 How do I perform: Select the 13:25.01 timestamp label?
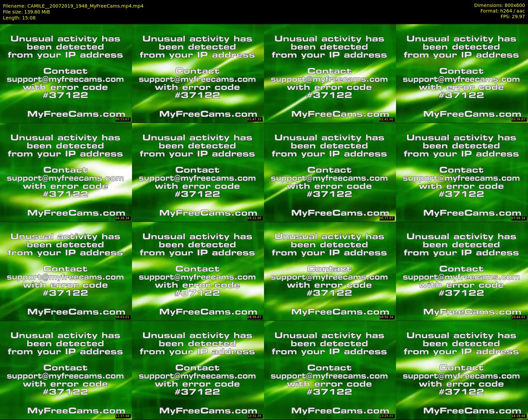(x=387, y=416)
